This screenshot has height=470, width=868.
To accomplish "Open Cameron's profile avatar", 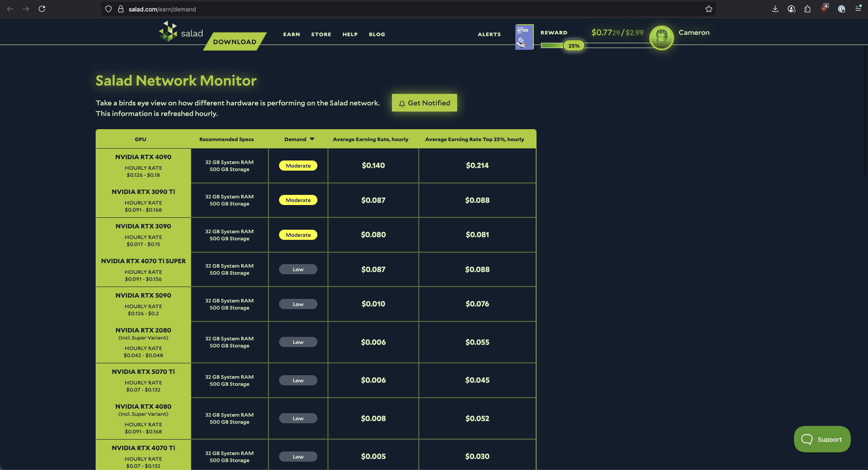I will tap(661, 37).
